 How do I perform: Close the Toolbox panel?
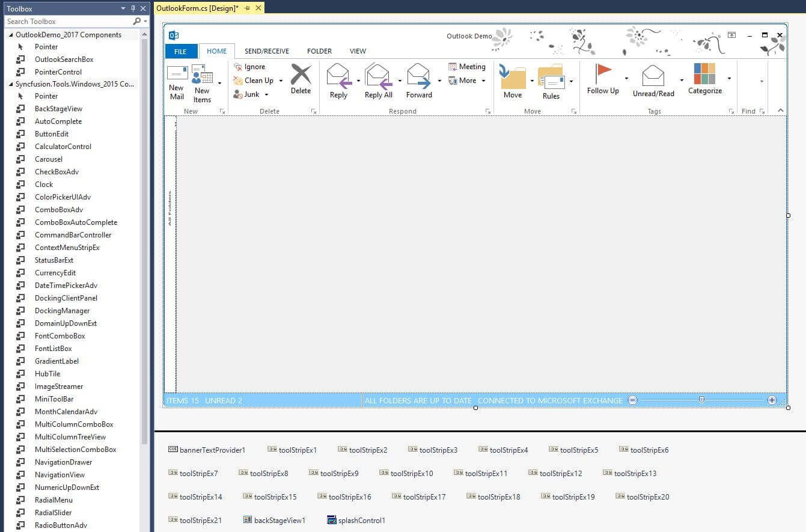[143, 9]
